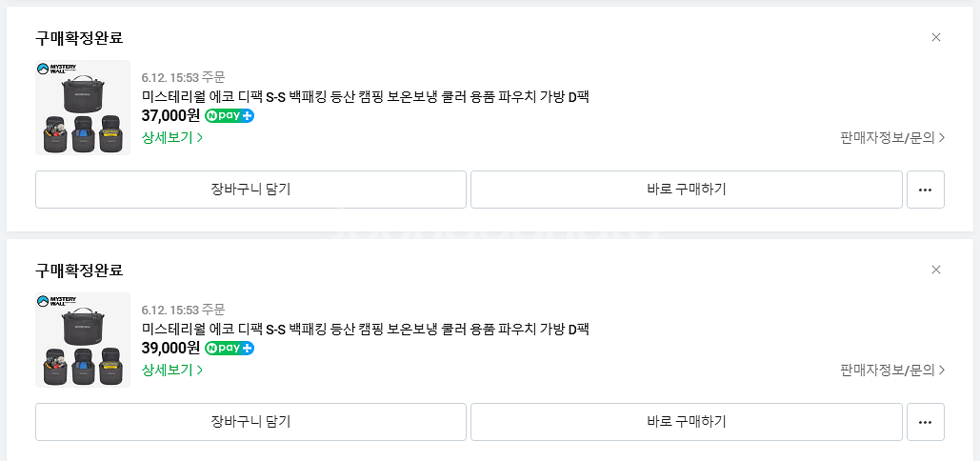Open 판매자정보/문의 for the 39,000원 order
This screenshot has height=461, width=980.
point(892,370)
